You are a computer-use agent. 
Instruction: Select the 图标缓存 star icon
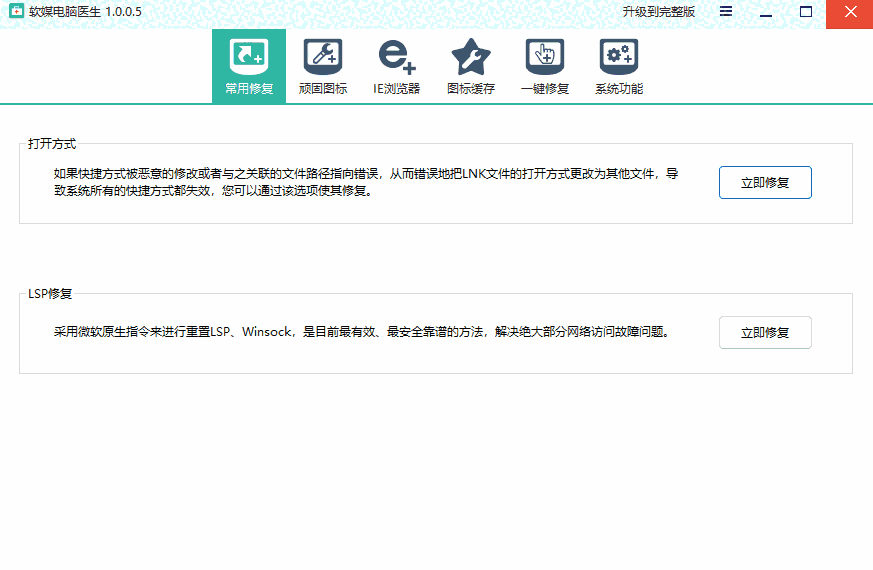click(470, 56)
